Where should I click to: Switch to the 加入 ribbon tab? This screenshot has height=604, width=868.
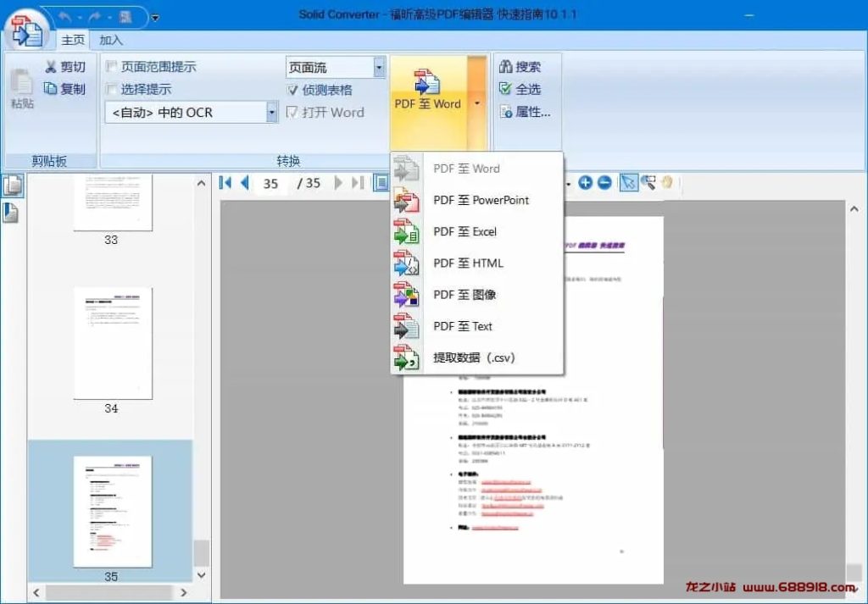click(x=111, y=40)
